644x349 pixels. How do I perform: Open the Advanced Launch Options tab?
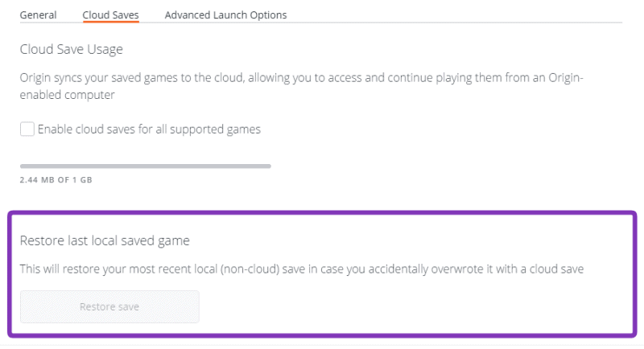225,14
